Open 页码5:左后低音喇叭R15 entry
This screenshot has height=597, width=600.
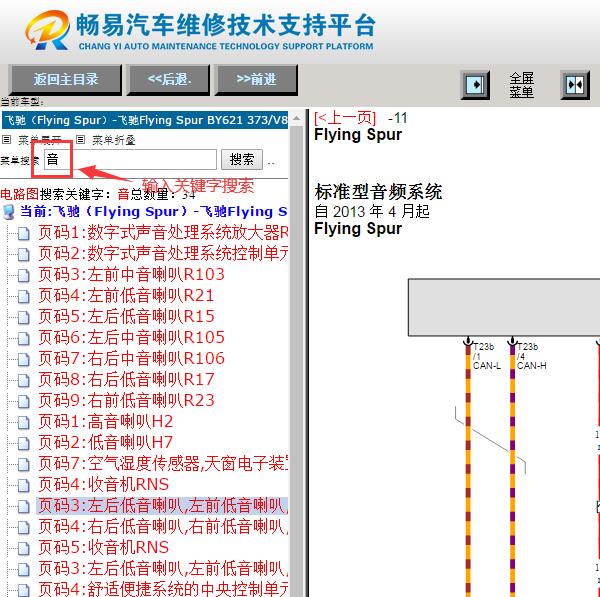[x=126, y=316]
